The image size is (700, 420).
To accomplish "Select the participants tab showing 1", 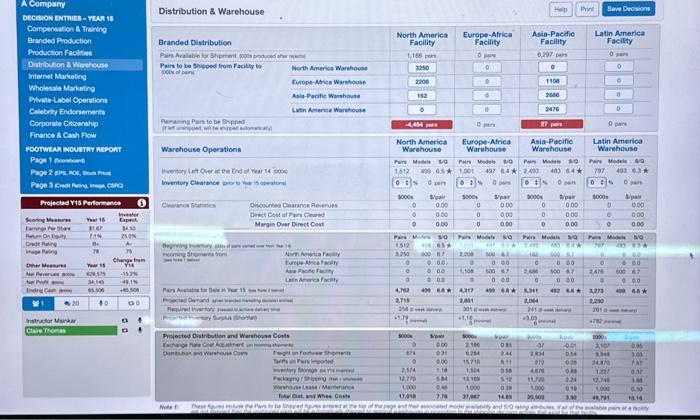I will [38, 304].
